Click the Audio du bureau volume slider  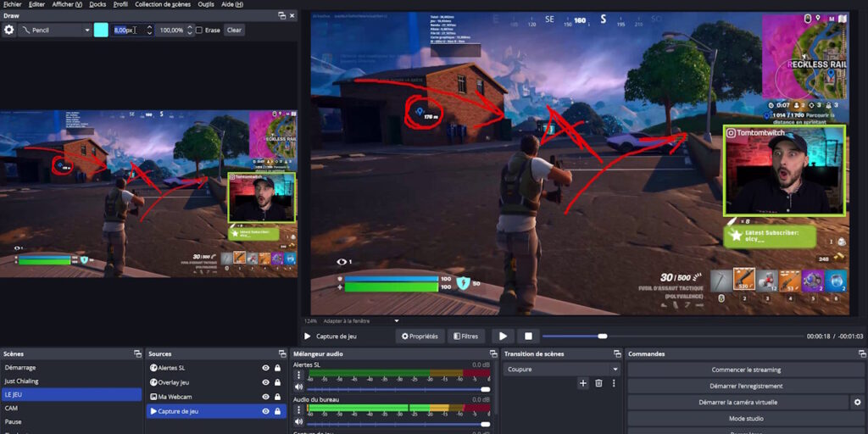pyautogui.click(x=398, y=424)
